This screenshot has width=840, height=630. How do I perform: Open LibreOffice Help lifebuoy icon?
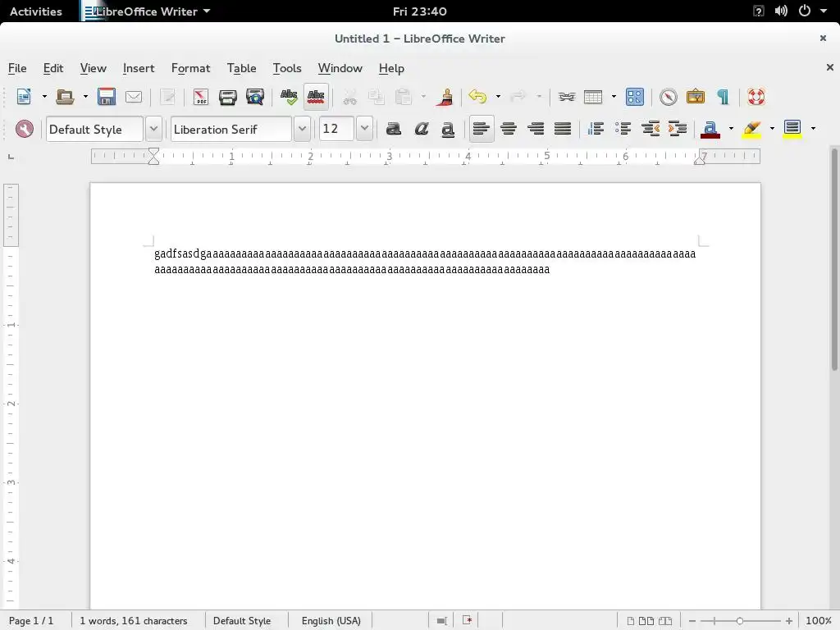pyautogui.click(x=756, y=97)
